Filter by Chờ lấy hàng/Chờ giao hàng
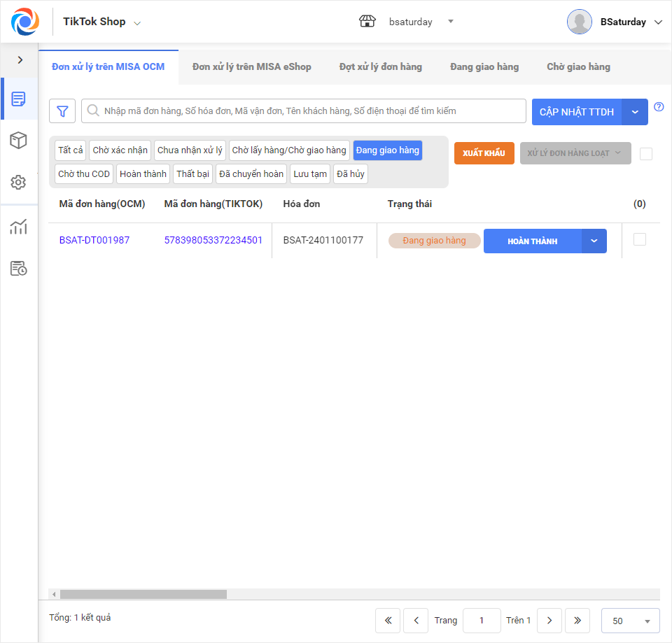 coord(289,150)
